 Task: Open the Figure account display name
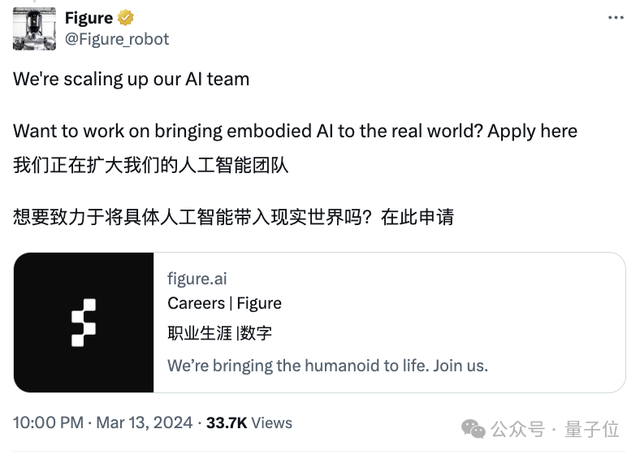click(x=88, y=18)
